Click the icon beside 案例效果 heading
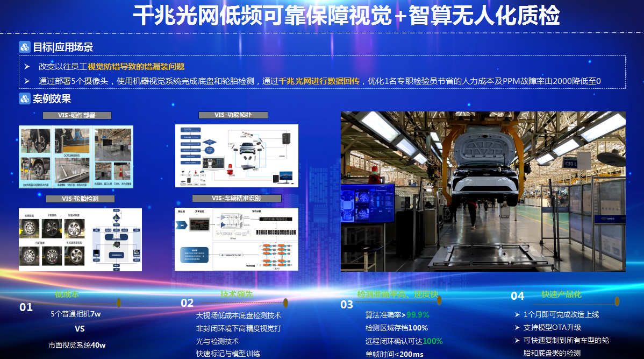644x359 pixels. (25, 98)
